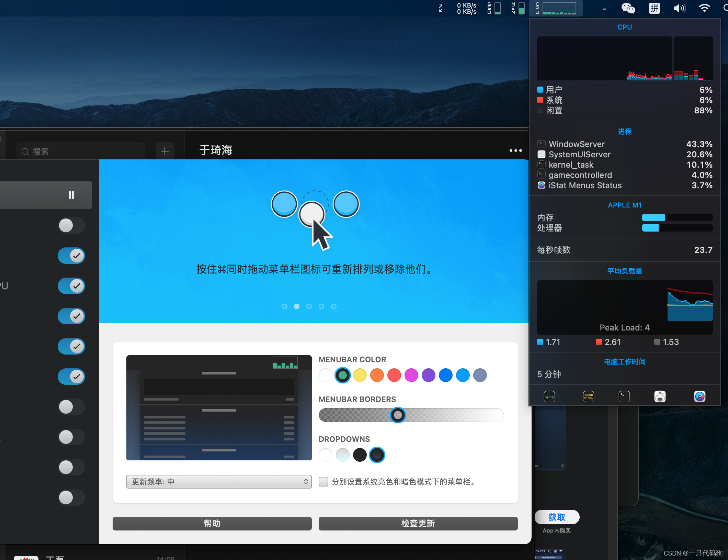
Task: Open the Activity Monitor icon in the CPU panel footer
Action: pos(549,396)
